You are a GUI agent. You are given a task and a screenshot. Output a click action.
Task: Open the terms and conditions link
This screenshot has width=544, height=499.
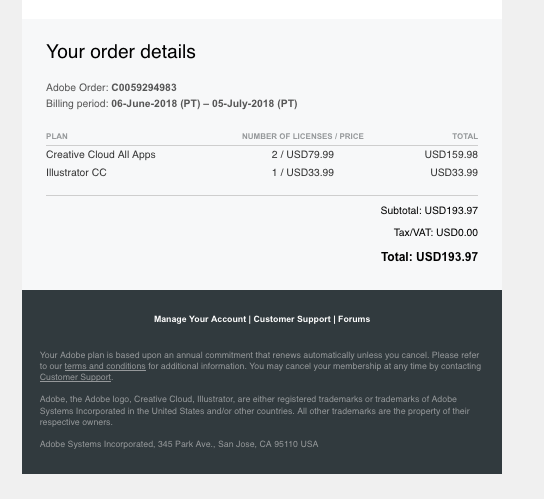point(105,366)
